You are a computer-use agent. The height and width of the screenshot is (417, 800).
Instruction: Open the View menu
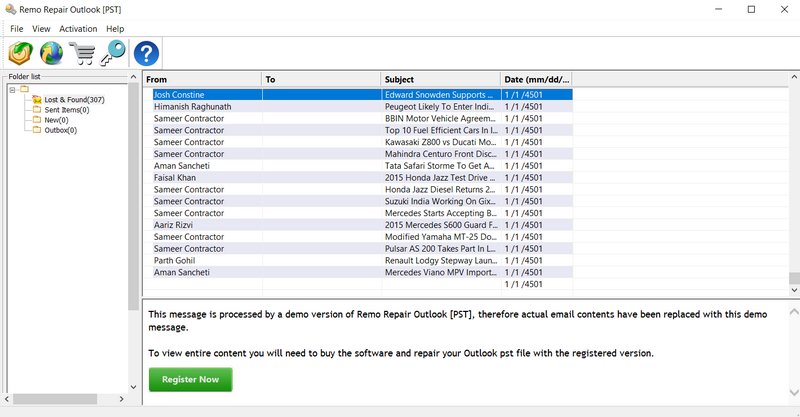pyautogui.click(x=41, y=29)
